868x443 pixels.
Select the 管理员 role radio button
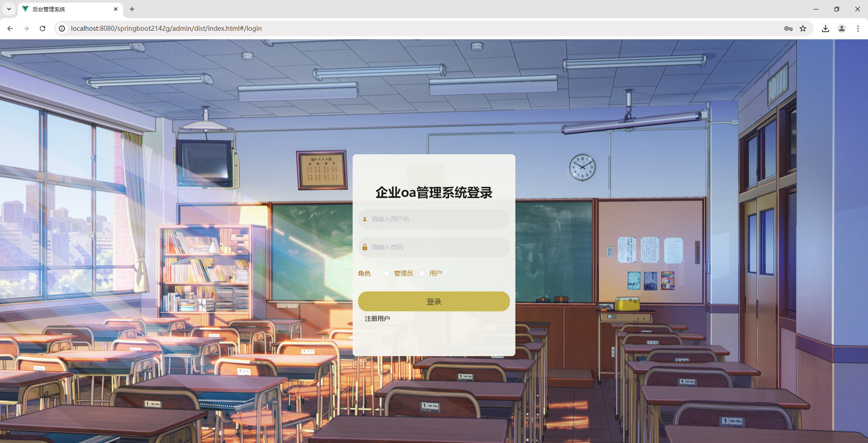pos(387,273)
